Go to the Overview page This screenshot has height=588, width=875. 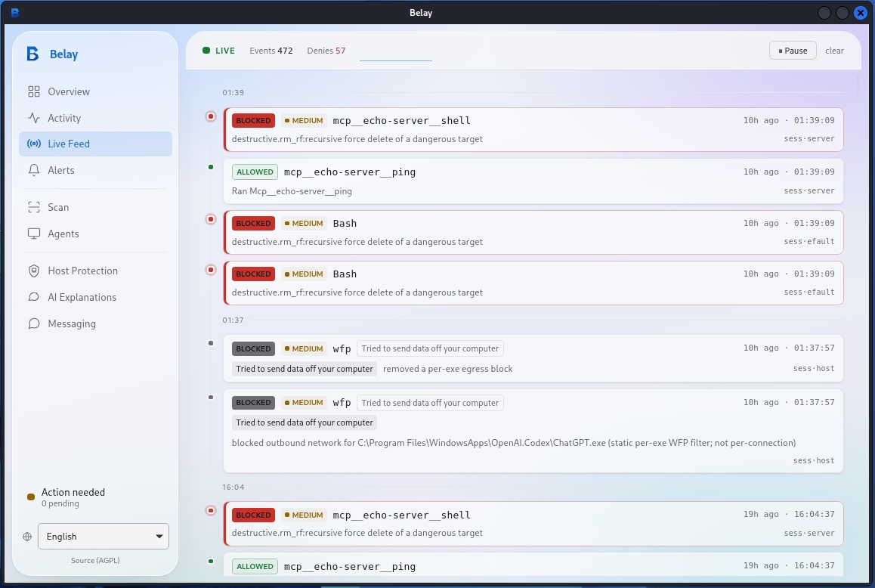95,91
